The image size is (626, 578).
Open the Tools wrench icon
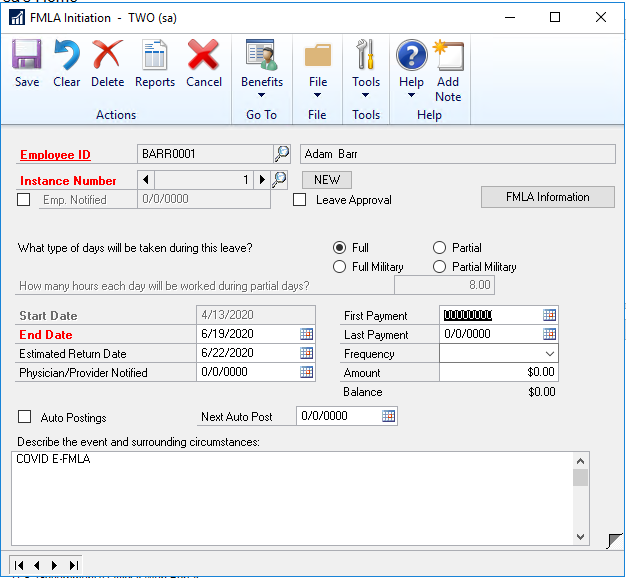pos(366,55)
